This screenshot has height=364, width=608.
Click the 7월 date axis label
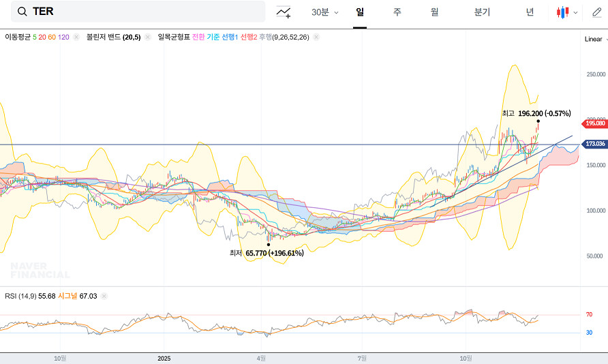click(x=362, y=359)
